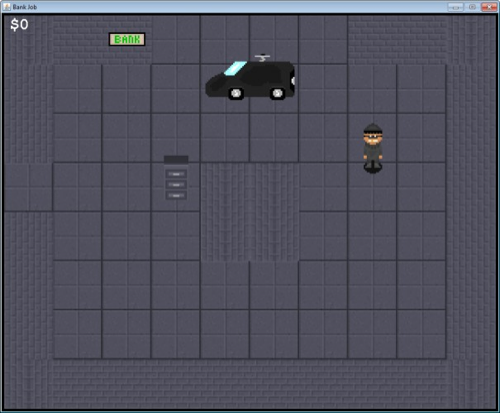Open the middle drawer of the cabinet
Image resolution: width=500 pixels, height=413 pixels.
coord(176,185)
